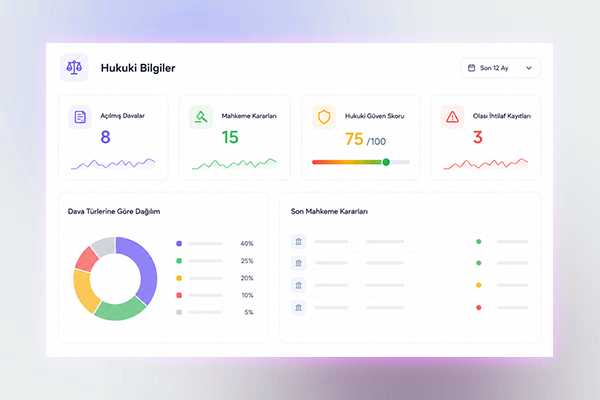Screen dimensions: 600x400
Task: Select the fourth court decision's courthouse icon
Action: coord(298,307)
